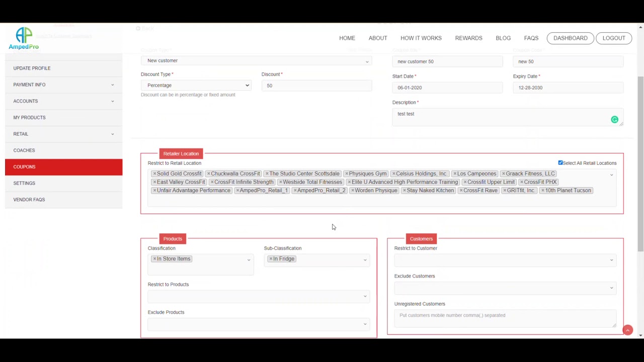Remove CrossFit Rave location tag
Screen dimensions: 644x362
pos(461,191)
